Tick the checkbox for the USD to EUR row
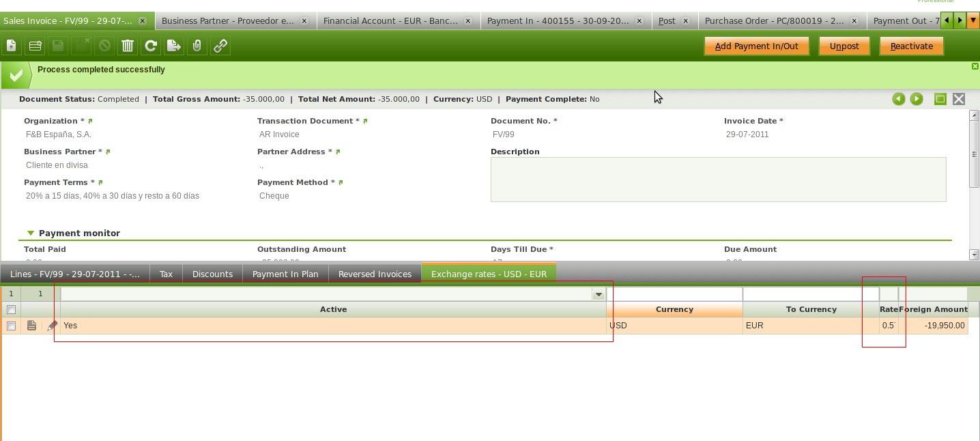This screenshot has width=980, height=441. (x=11, y=326)
